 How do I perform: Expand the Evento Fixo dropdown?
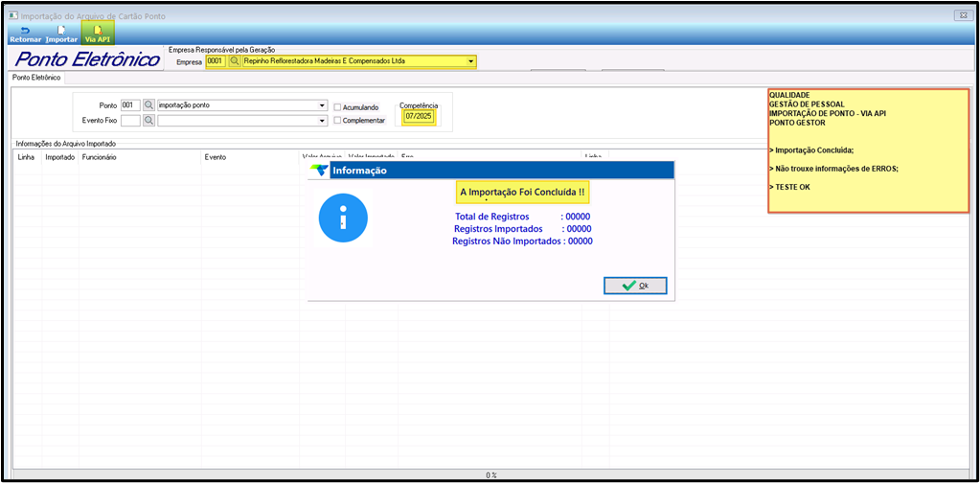click(x=323, y=120)
